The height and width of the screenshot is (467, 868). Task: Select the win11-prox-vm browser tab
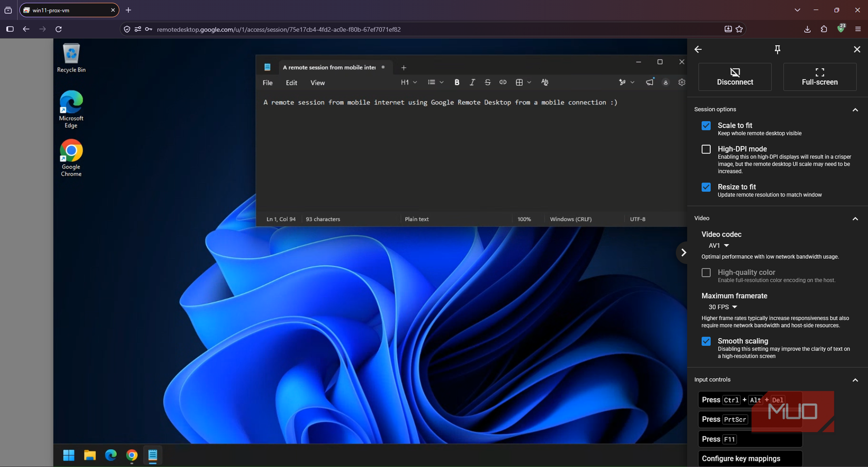69,10
